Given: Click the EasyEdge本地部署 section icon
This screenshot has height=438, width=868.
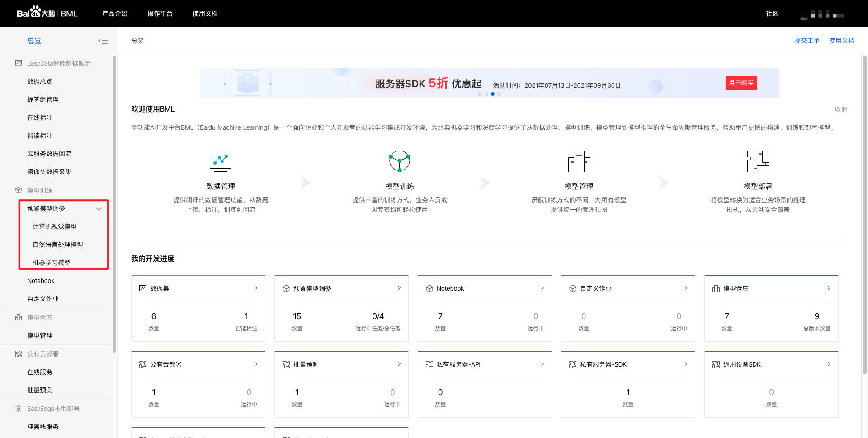Looking at the screenshot, I should (19, 409).
